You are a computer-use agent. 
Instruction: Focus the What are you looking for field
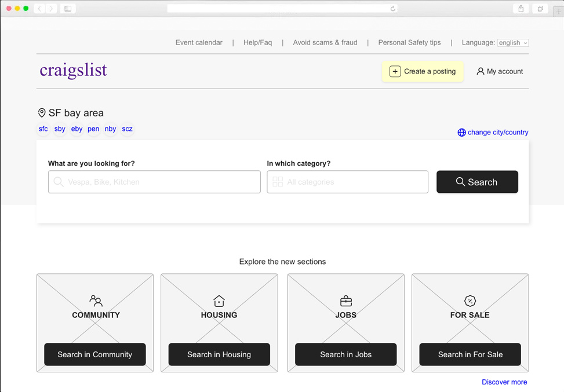pos(154,182)
